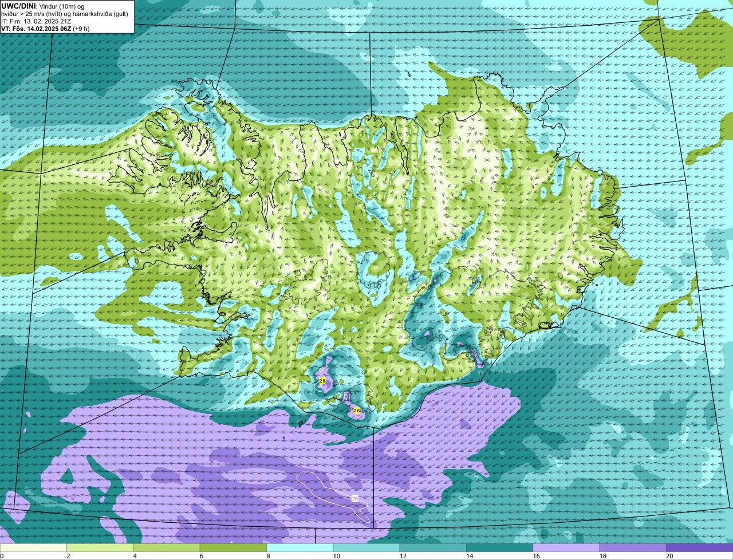
Task: Click the scale label '10' on the color bar
Action: click(336, 556)
